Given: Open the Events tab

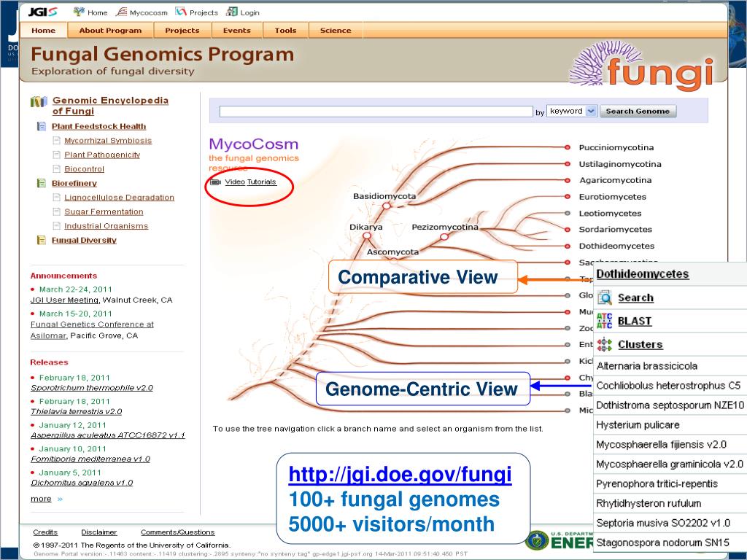Looking at the screenshot, I should click(237, 30).
